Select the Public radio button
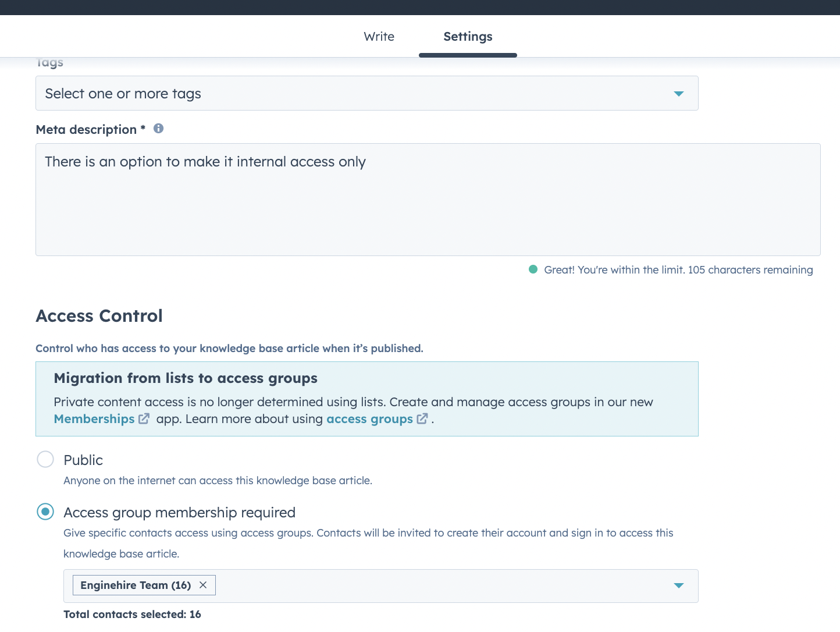The width and height of the screenshot is (840, 632). pos(45,459)
